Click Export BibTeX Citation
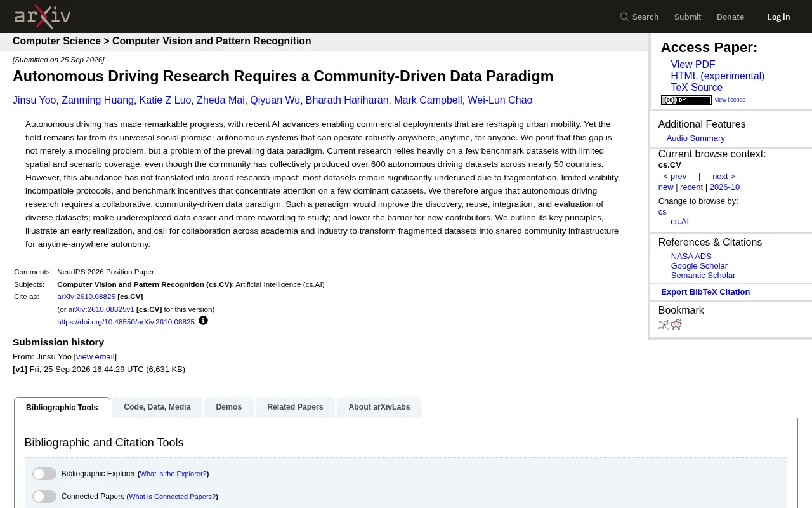This screenshot has width=812, height=508. coord(705,292)
